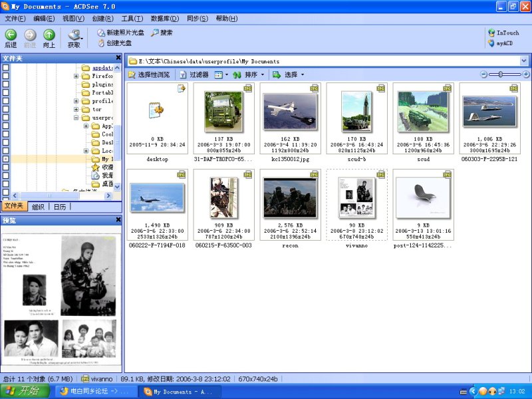Click the Filters (过滤器) button
The image size is (532, 399).
(x=194, y=75)
